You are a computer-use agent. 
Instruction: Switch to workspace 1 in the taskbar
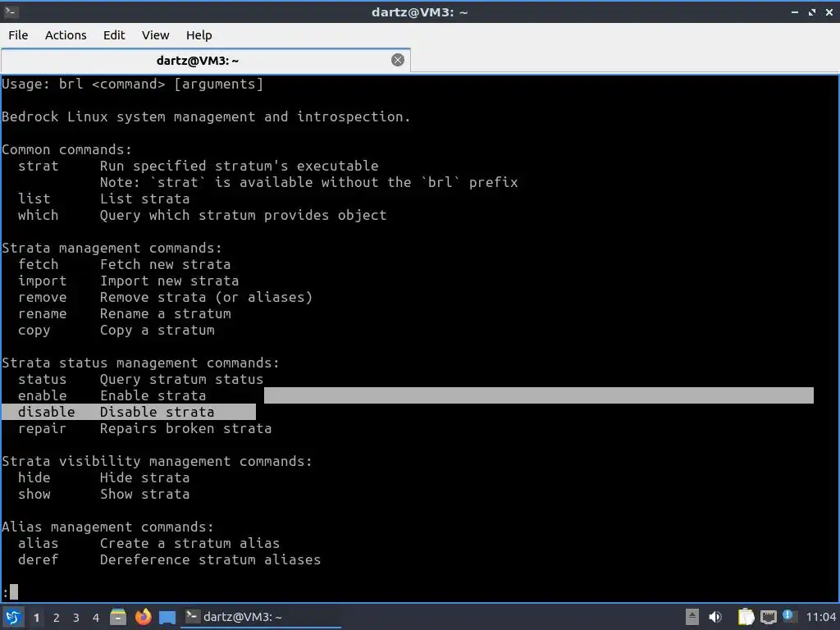click(36, 618)
